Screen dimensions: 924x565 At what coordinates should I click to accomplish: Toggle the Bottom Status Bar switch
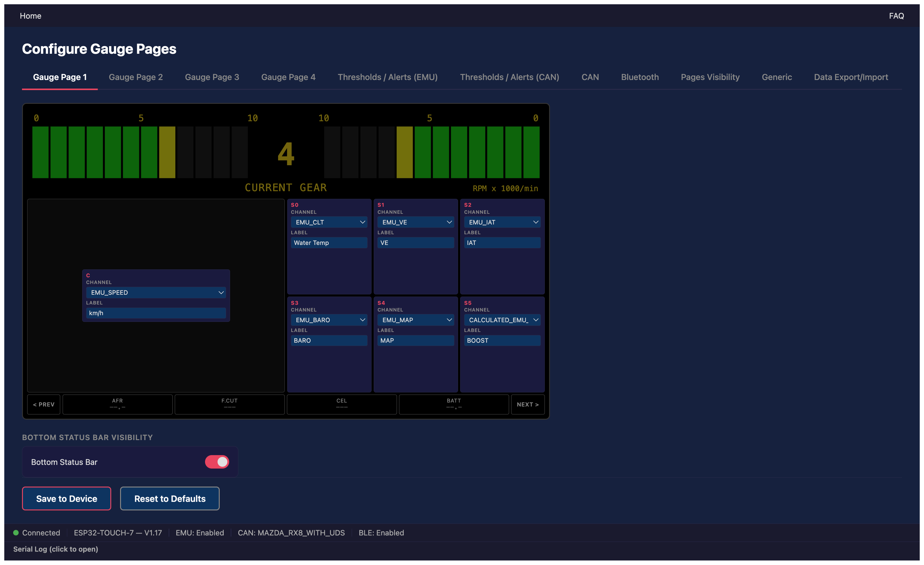point(217,461)
